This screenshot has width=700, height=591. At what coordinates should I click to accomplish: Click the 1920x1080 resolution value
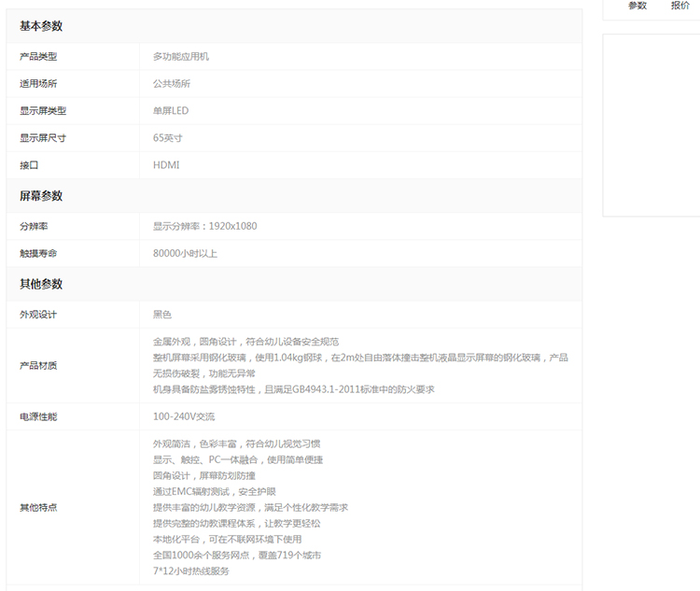tap(232, 226)
